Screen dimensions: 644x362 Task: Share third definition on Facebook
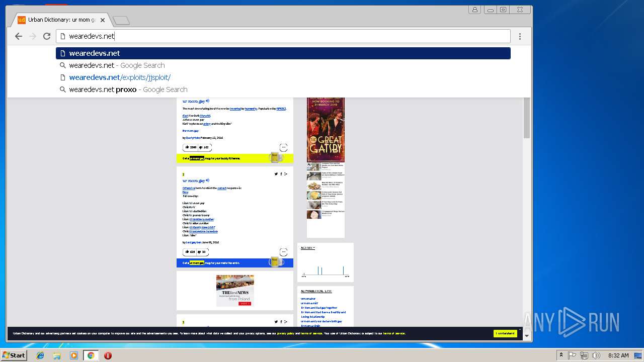tap(281, 322)
